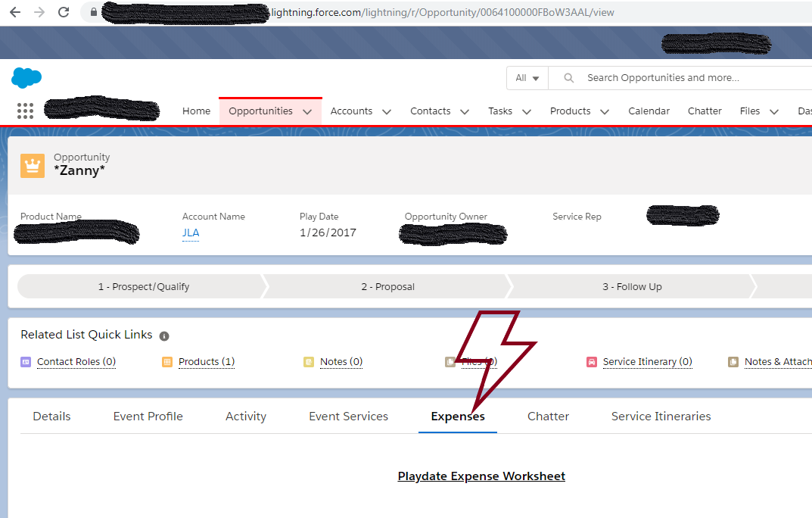Open the Products nav tab

[x=570, y=111]
